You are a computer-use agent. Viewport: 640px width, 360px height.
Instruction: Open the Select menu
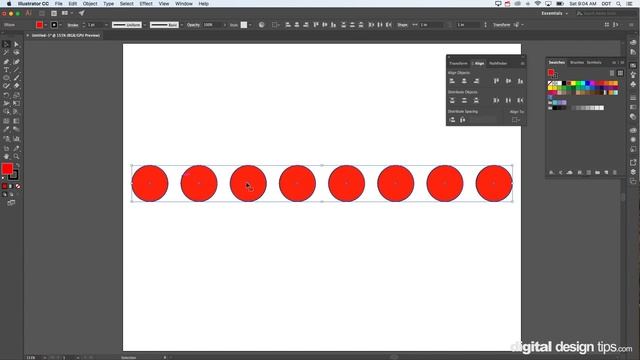[x=127, y=4]
